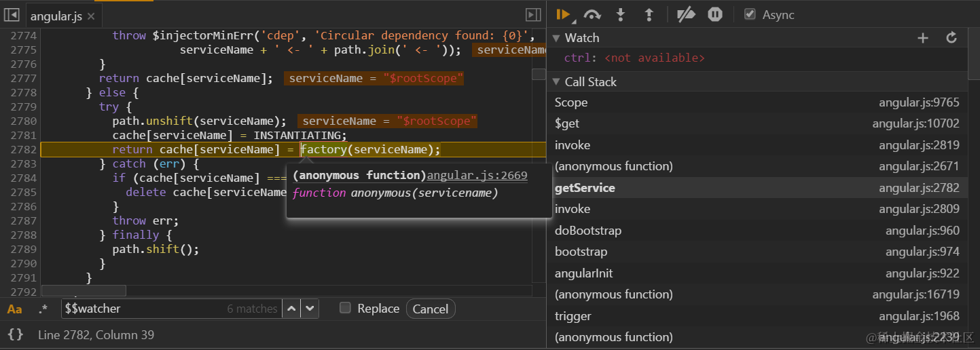Step into next function call

click(620, 14)
